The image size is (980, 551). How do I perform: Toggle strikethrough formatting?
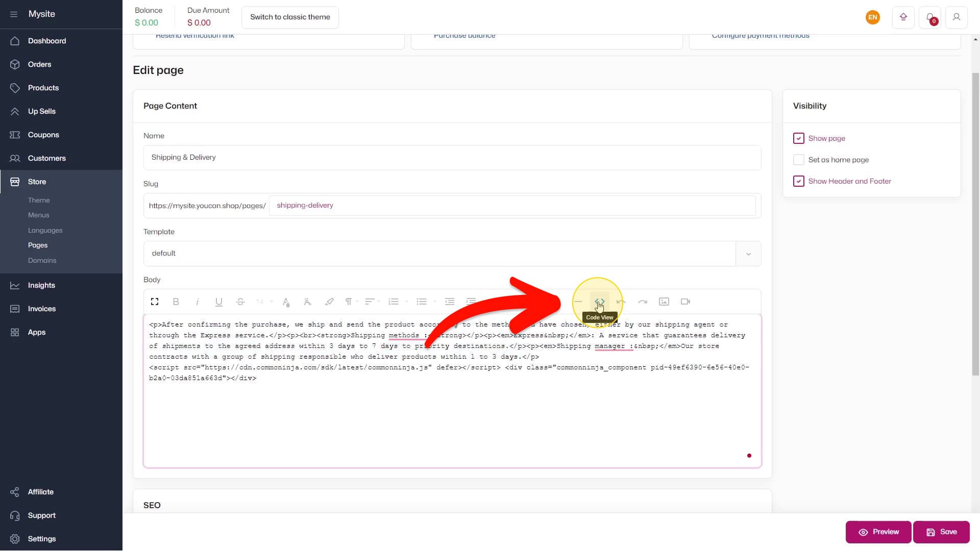tap(240, 302)
